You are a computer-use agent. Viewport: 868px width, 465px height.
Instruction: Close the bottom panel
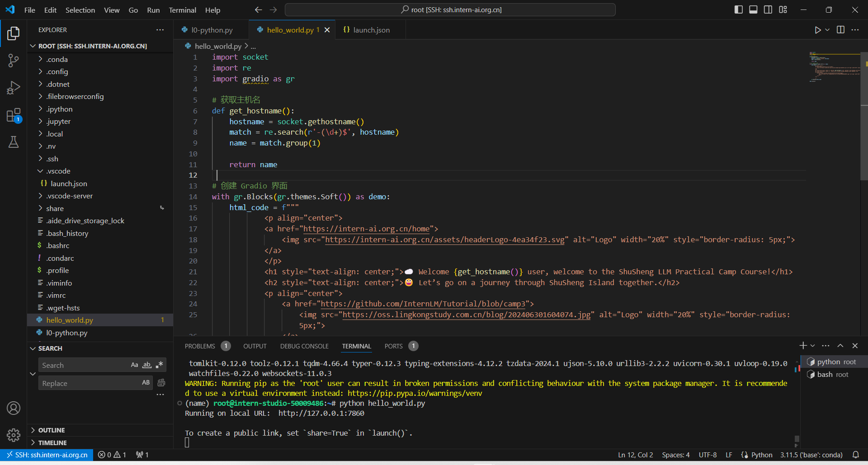coord(855,346)
